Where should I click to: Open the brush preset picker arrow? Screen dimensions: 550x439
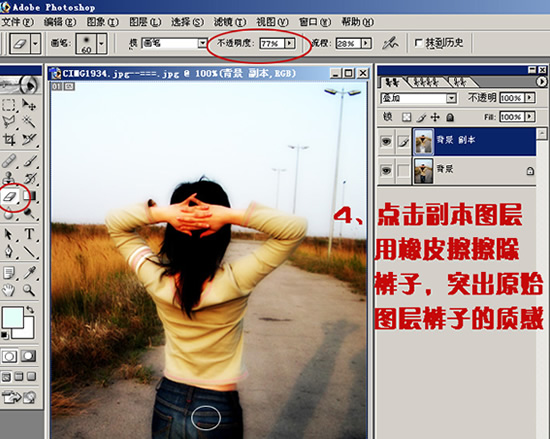pyautogui.click(x=101, y=43)
